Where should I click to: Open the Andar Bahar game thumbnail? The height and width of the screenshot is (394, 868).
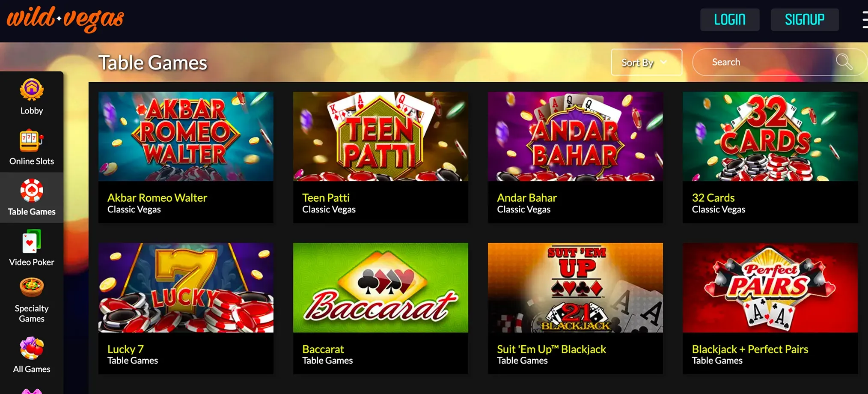[x=575, y=136]
